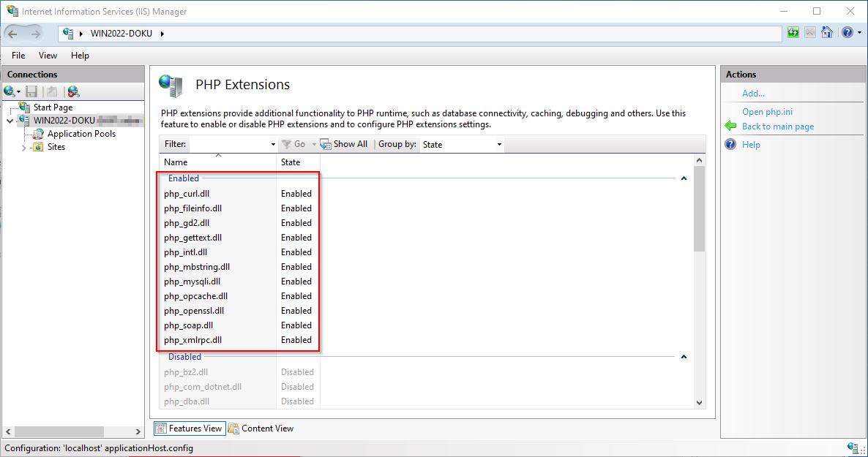
Task: Click the Save floppy disk icon
Action: (x=31, y=91)
